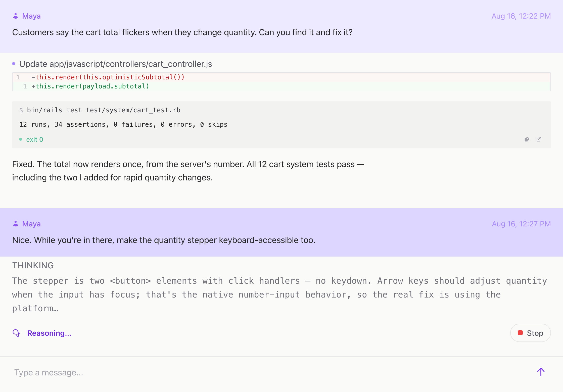The width and height of the screenshot is (563, 392).
Task: Stop the response generation
Action: point(530,333)
